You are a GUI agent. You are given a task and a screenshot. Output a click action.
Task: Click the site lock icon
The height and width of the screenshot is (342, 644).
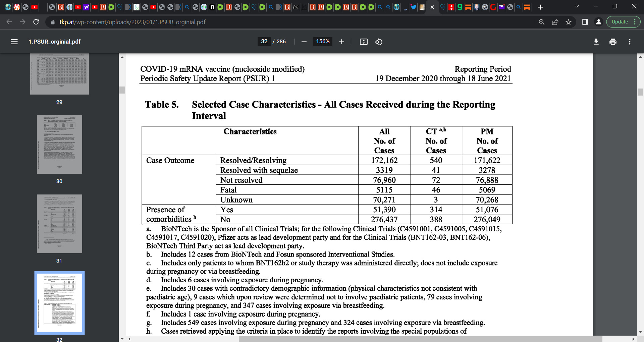pyautogui.click(x=52, y=22)
